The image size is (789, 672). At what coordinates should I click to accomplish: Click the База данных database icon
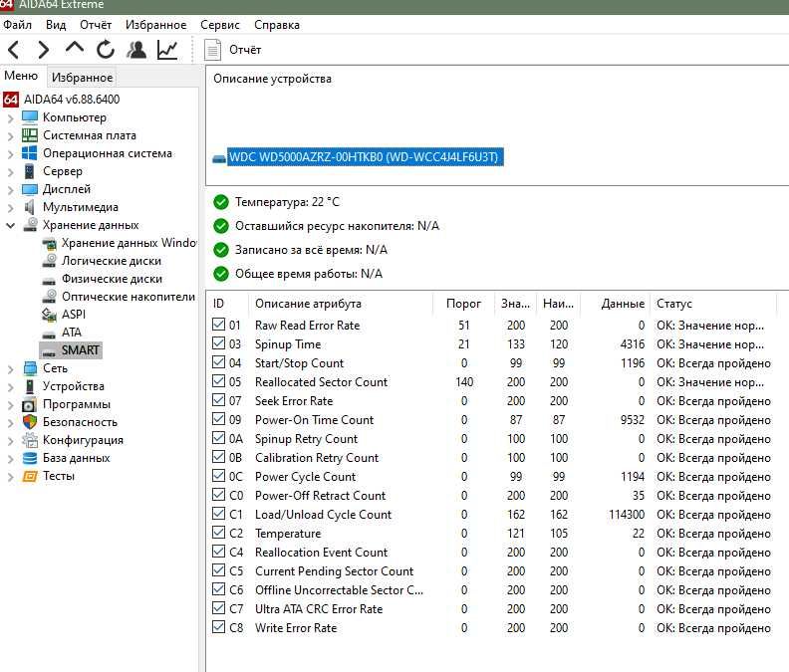(30, 458)
